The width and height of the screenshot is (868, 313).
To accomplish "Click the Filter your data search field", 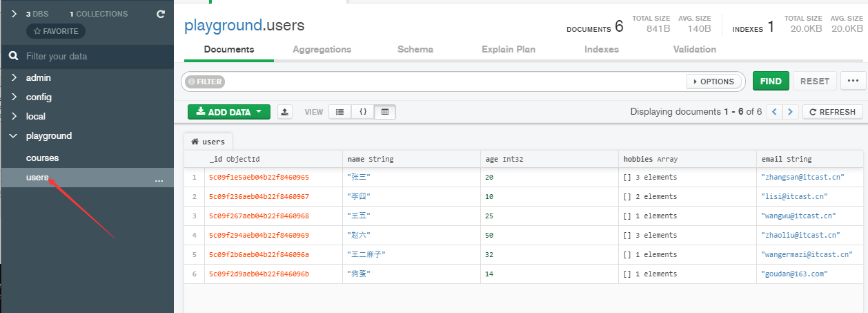I will tap(87, 56).
